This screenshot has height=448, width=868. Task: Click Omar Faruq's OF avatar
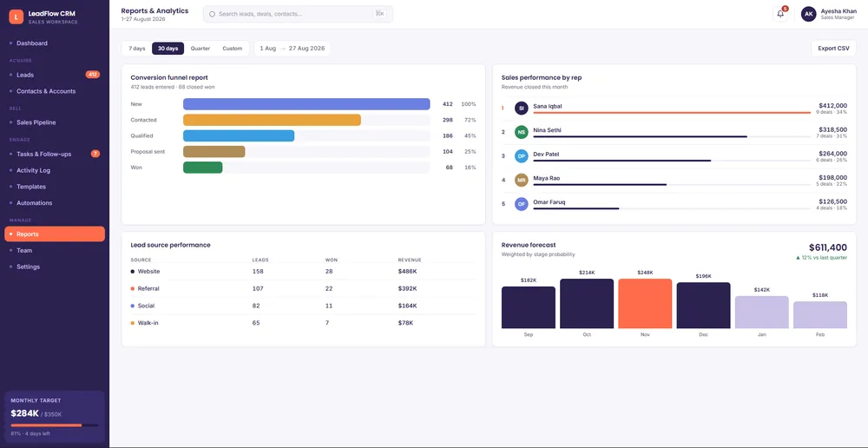click(x=521, y=204)
